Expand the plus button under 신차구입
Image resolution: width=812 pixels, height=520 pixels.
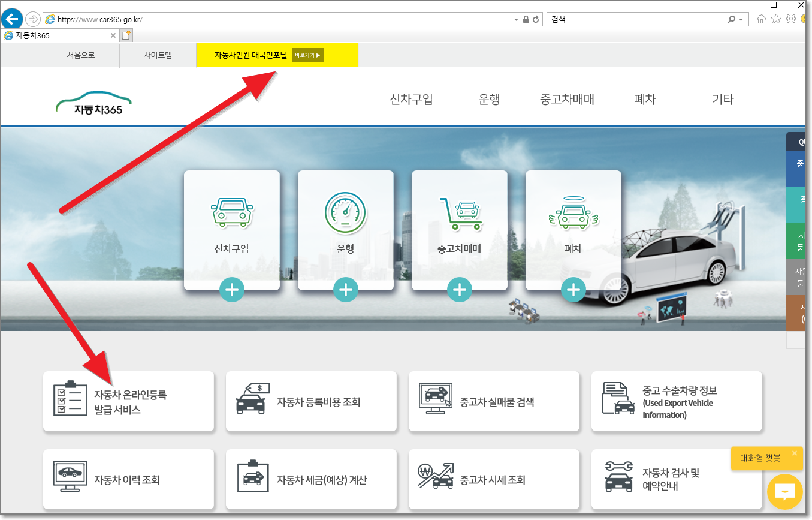[232, 290]
